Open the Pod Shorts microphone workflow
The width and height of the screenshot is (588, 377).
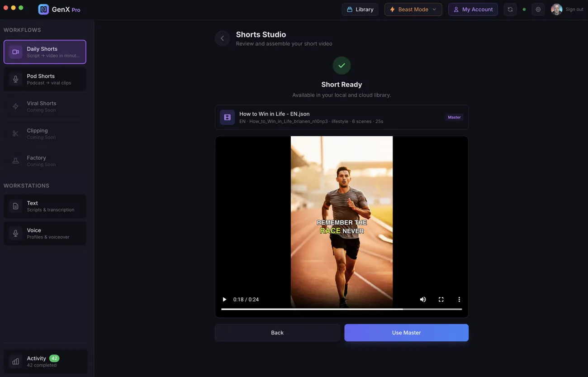click(x=16, y=79)
